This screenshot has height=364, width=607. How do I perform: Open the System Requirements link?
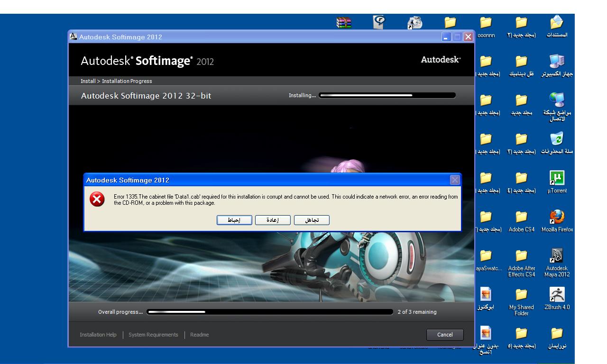(154, 335)
